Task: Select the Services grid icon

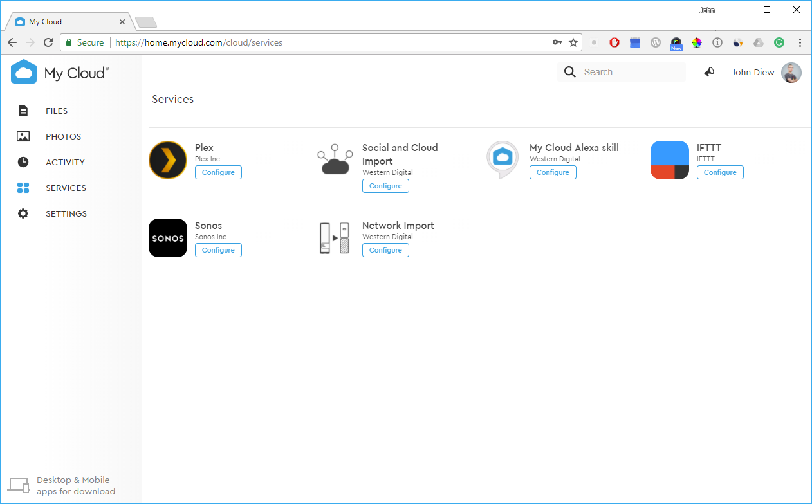Action: click(x=23, y=188)
